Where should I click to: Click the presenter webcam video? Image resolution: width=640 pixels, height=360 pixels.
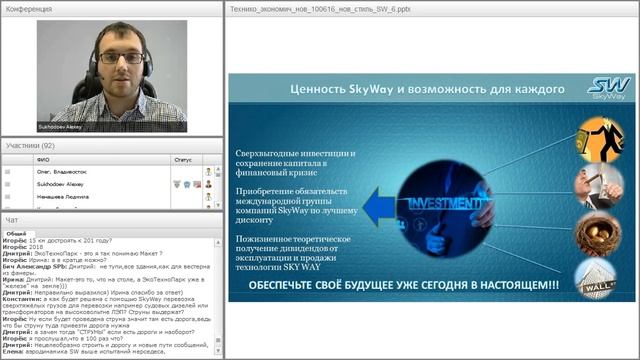point(112,76)
